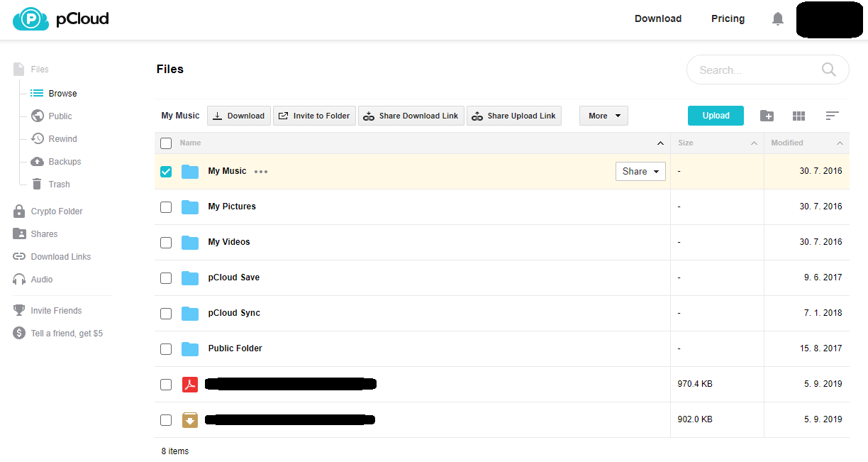This screenshot has width=868, height=462.
Task: Uncheck the My Music checkbox
Action: coord(166,172)
